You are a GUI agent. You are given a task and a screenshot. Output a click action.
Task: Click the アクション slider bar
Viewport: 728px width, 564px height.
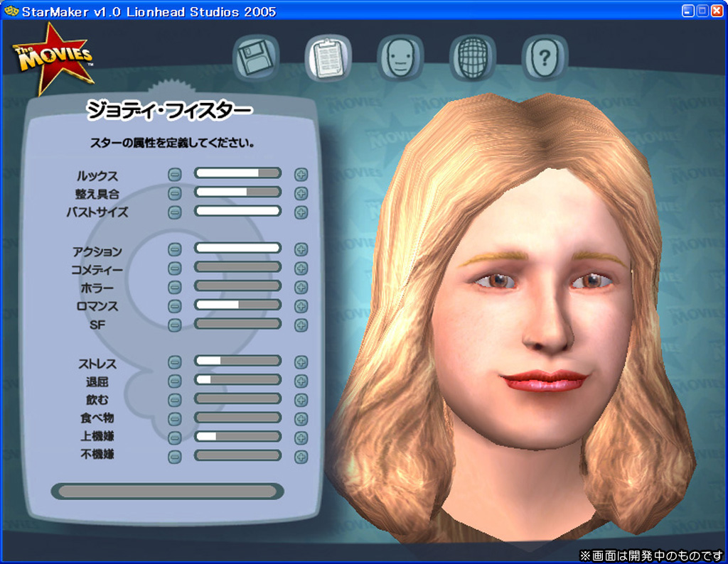[237, 248]
